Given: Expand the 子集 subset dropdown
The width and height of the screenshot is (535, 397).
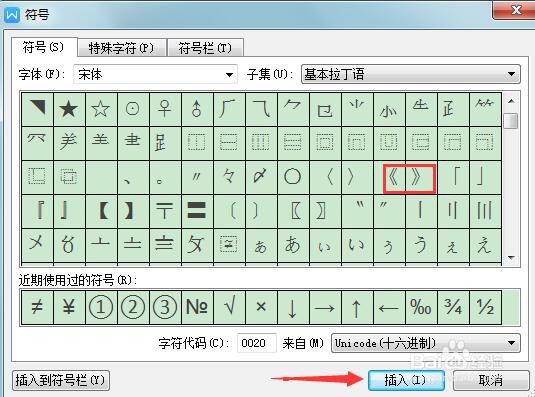Looking at the screenshot, I should (x=411, y=74).
